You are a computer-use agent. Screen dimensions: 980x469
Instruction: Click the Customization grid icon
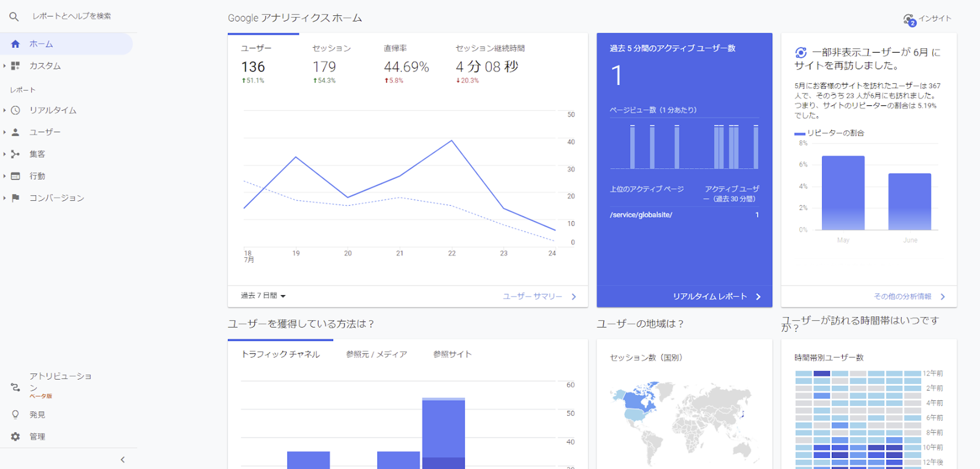coord(15,66)
